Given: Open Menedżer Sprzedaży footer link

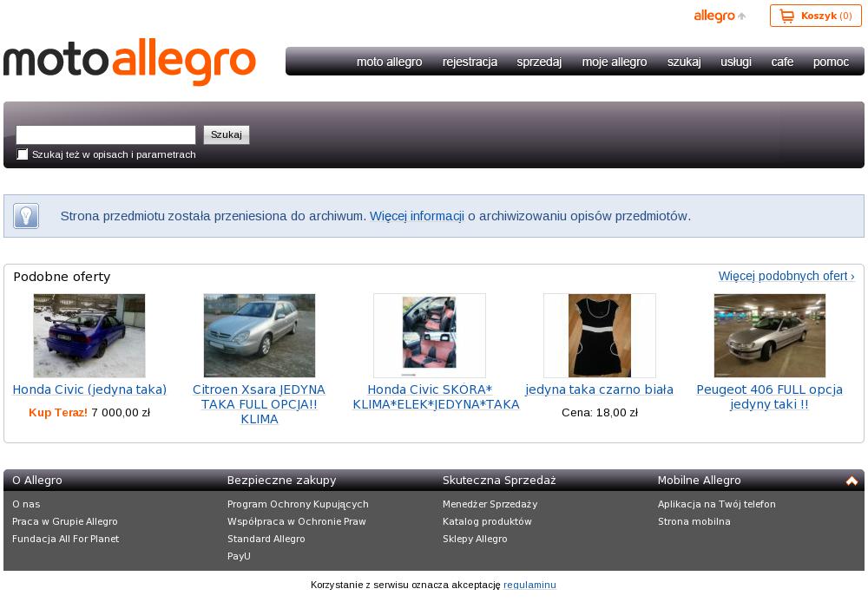Looking at the screenshot, I should click(490, 504).
